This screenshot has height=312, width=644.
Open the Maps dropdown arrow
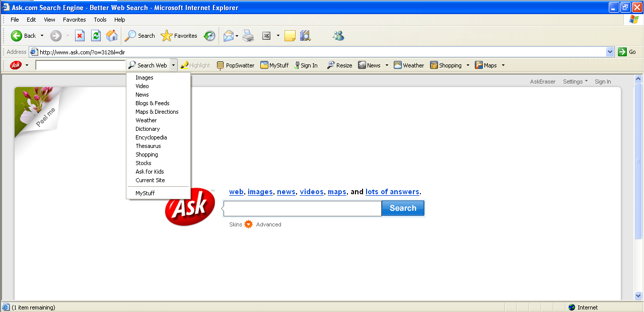pyautogui.click(x=503, y=65)
